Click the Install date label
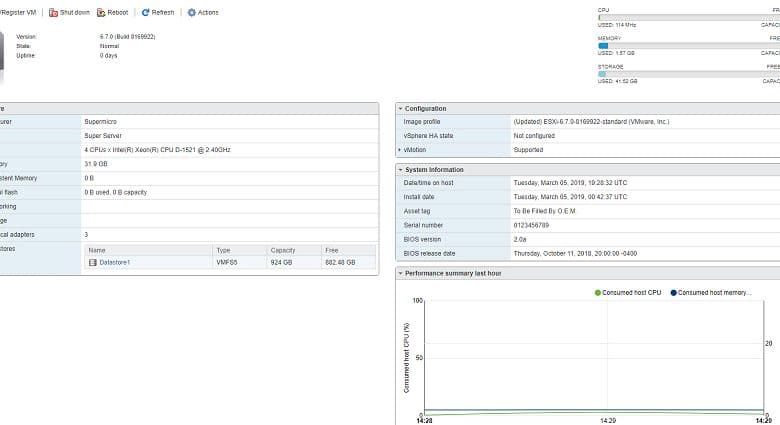 pyautogui.click(x=419, y=197)
